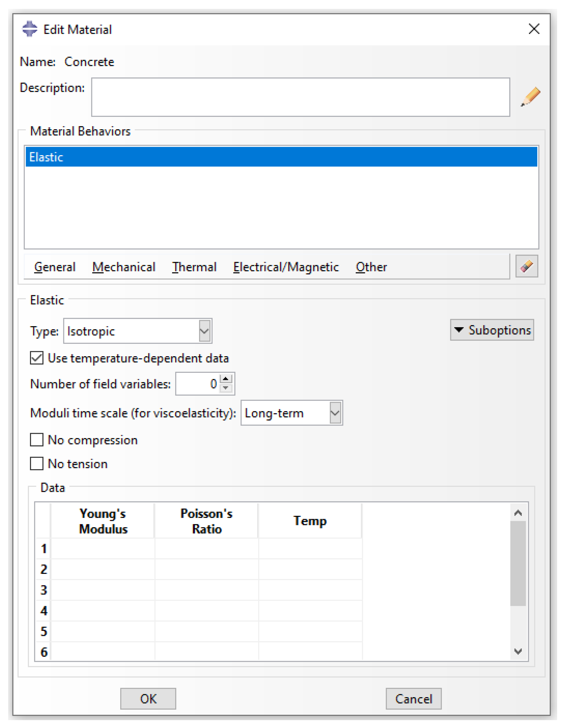This screenshot has width=565, height=728.
Task: Click the Cancel button
Action: [x=413, y=699]
